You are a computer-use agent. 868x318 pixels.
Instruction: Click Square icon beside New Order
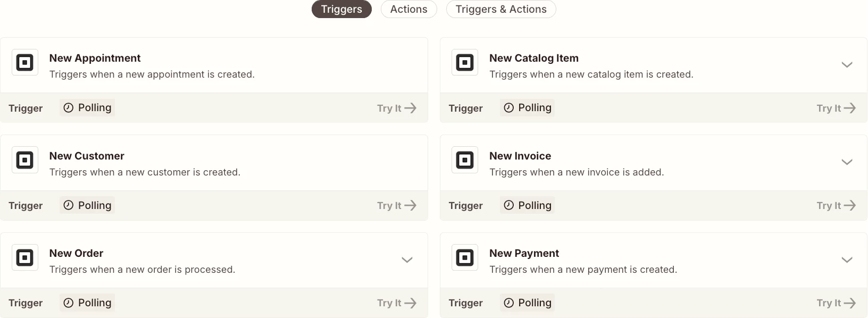point(25,258)
